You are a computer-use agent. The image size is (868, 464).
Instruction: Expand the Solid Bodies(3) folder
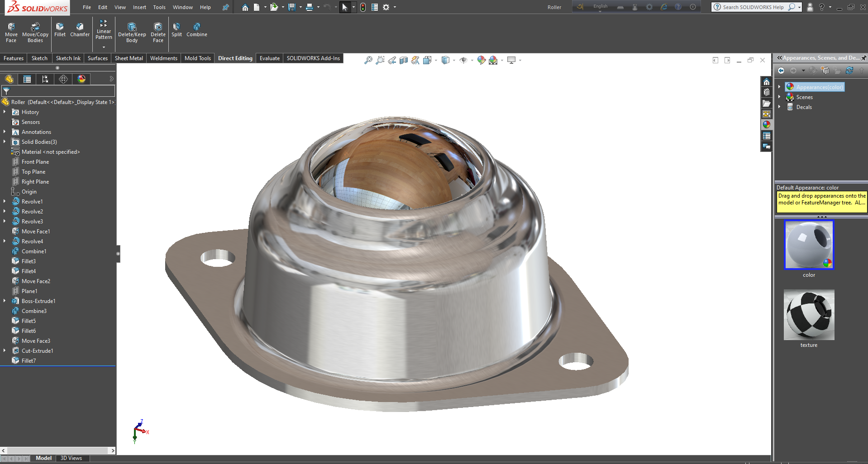pos(5,142)
